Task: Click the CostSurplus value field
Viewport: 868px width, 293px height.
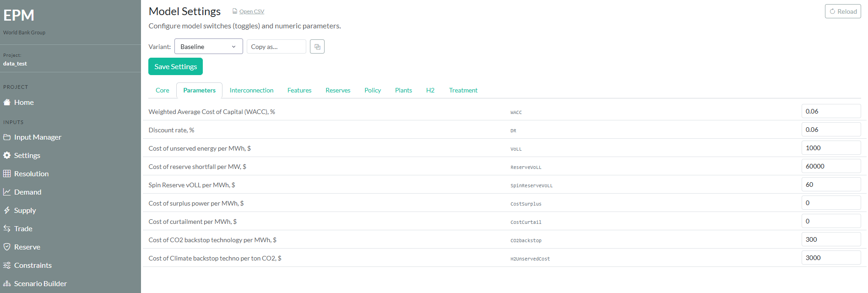Action: tap(831, 203)
